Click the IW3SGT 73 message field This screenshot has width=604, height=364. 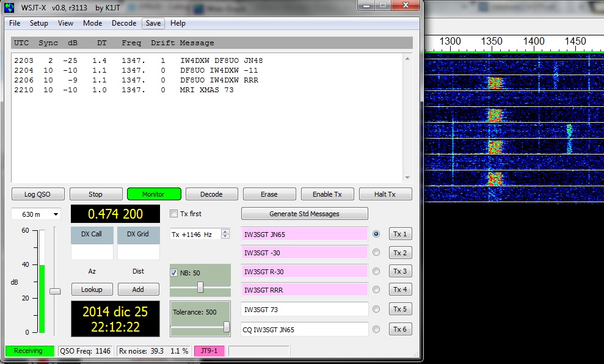pyautogui.click(x=305, y=309)
